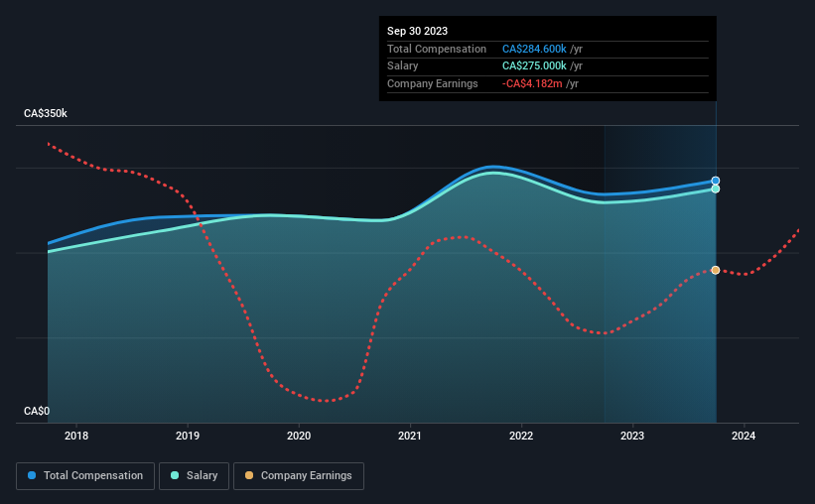The image size is (815, 504).
Task: Click the CA$284.600k total compensation value
Action: [x=534, y=49]
